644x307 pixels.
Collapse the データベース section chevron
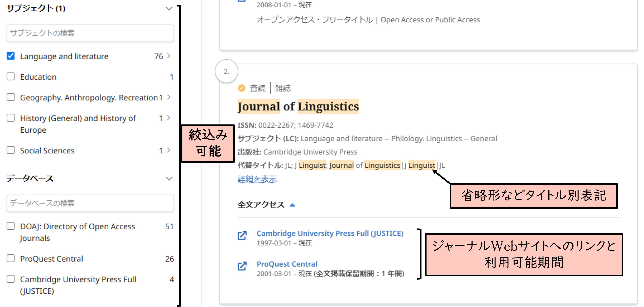tap(169, 178)
